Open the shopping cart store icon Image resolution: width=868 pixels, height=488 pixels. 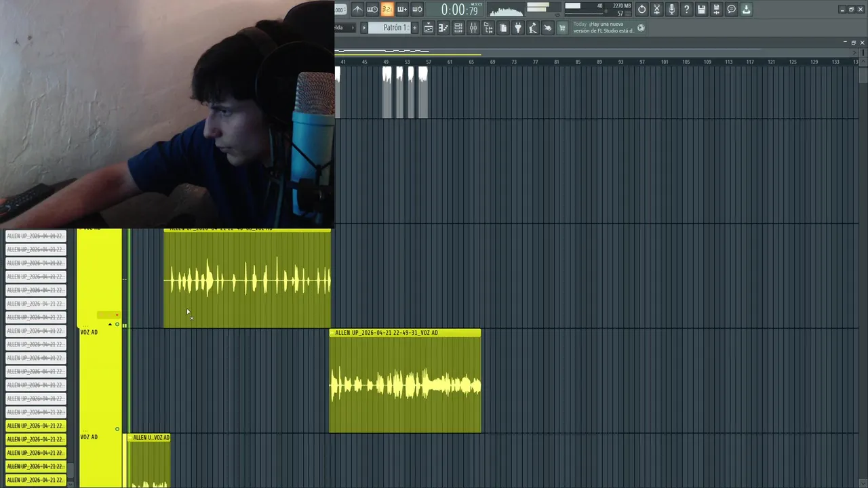pos(561,28)
